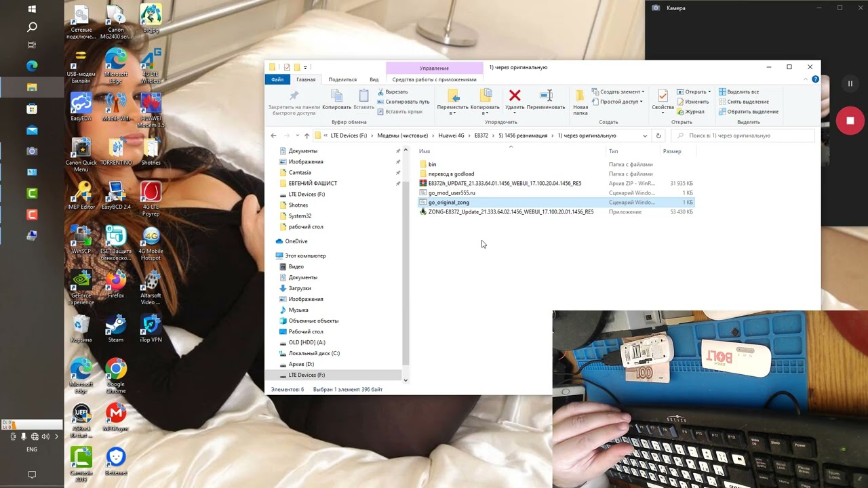The height and width of the screenshot is (488, 868).
Task: Click Снять выделение in ribbon
Action: pos(743,102)
